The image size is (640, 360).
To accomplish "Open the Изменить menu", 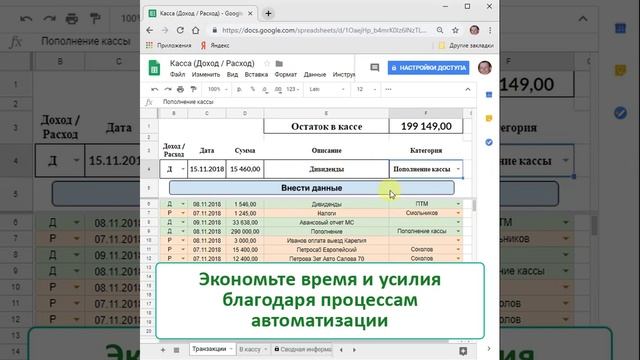I will [206, 75].
